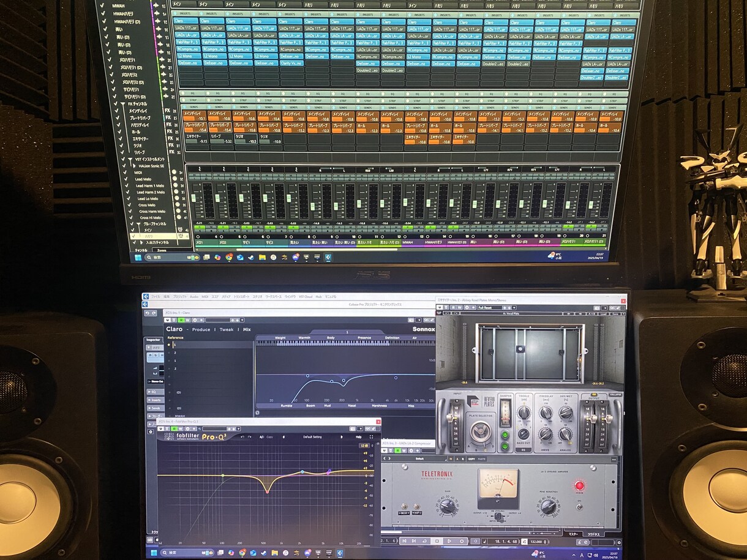Open Steam from the upper monitor taskbar

click(x=251, y=257)
